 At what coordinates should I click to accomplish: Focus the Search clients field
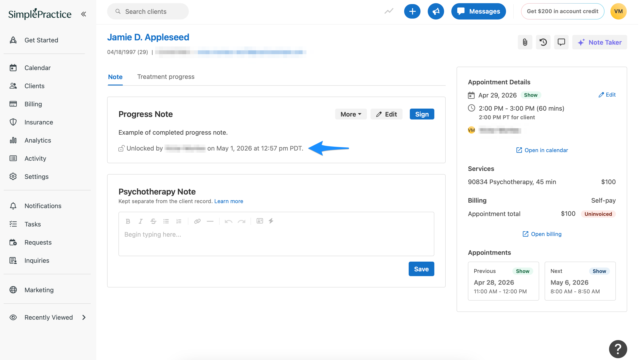[148, 11]
